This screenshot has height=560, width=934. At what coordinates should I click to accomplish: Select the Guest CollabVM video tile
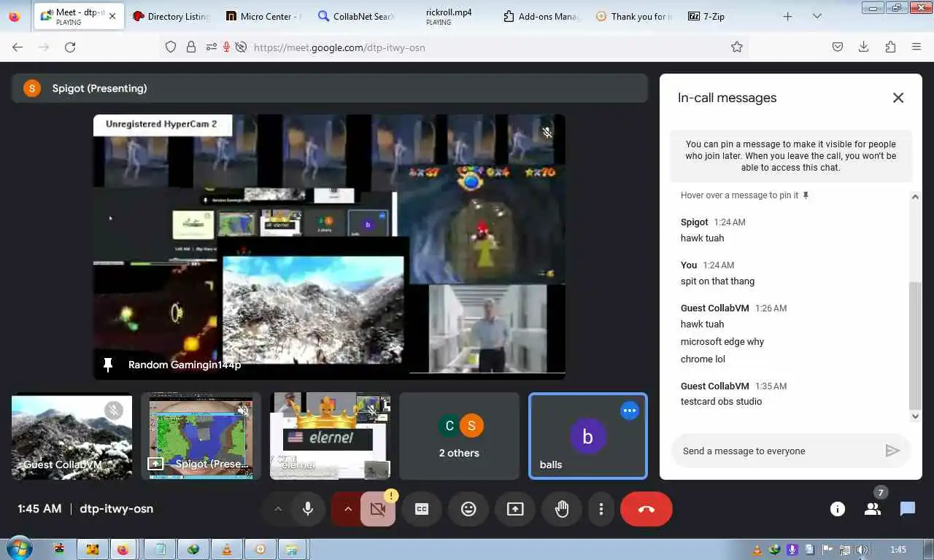coord(72,436)
